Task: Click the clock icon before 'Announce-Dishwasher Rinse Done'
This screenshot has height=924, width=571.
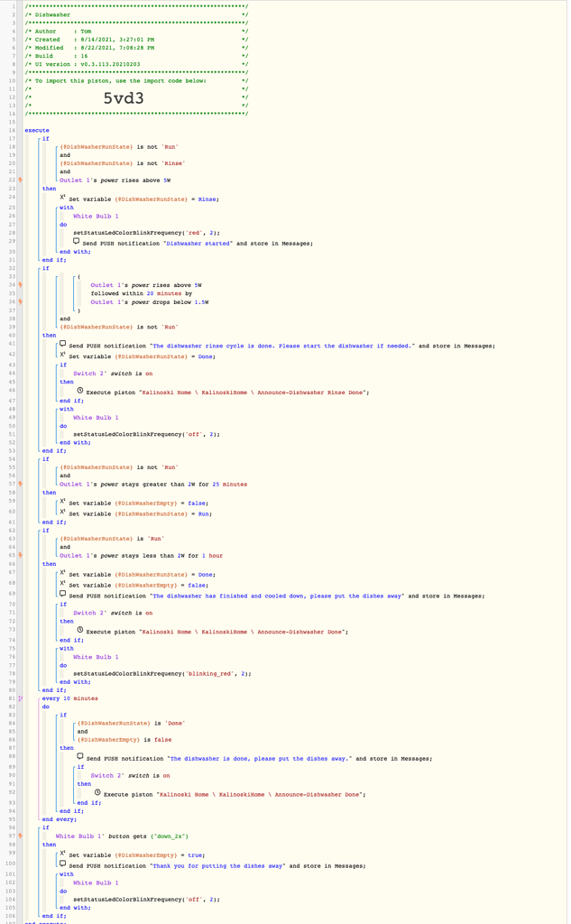Action: [x=80, y=390]
